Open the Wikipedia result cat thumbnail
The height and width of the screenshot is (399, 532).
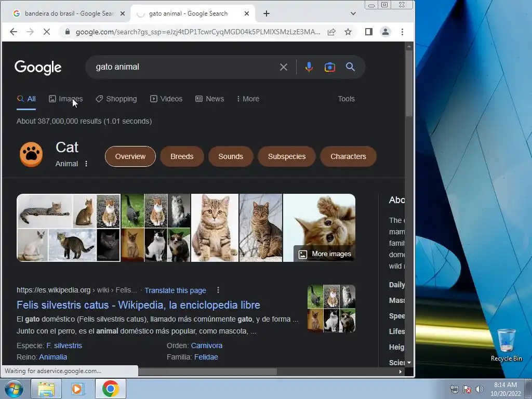click(331, 309)
